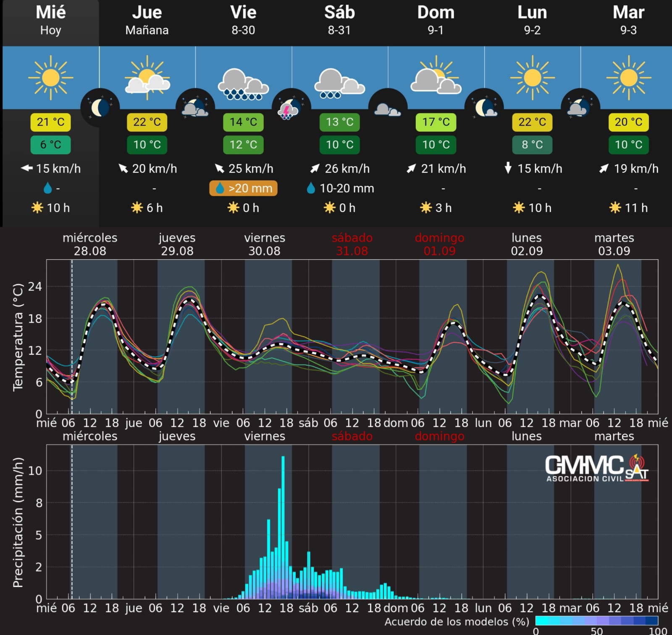This screenshot has height=635, width=672.
Task: Click Sunday's mostly cloudy icon
Action: [x=436, y=79]
